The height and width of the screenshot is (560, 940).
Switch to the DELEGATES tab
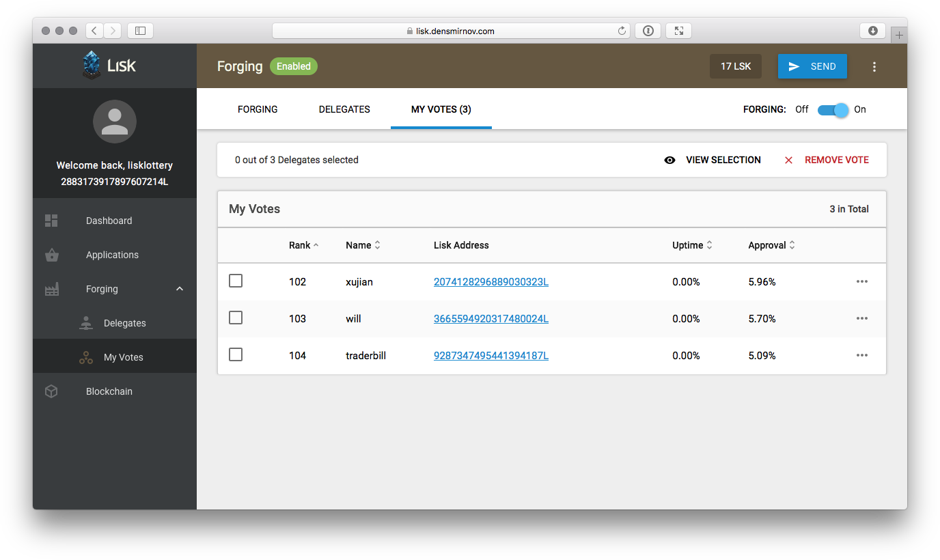point(344,109)
